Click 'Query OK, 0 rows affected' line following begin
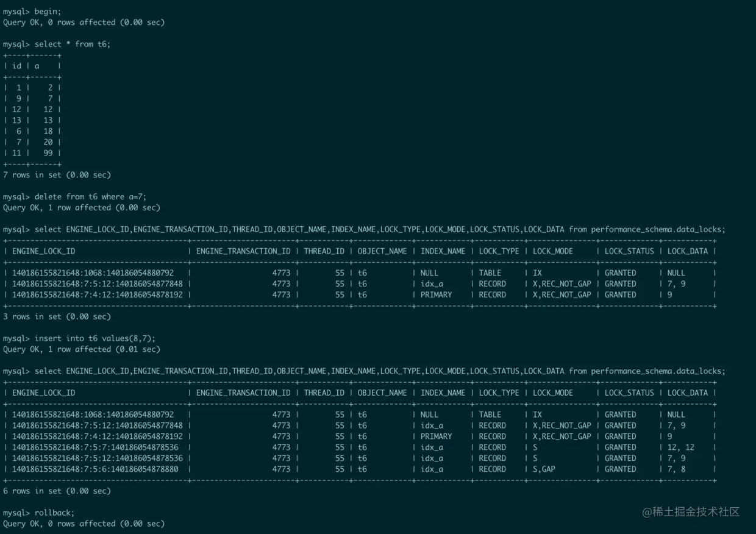The width and height of the screenshot is (756, 534). tap(84, 23)
